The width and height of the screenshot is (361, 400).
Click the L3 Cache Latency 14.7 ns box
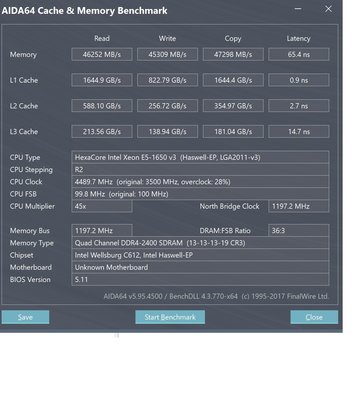point(299,131)
